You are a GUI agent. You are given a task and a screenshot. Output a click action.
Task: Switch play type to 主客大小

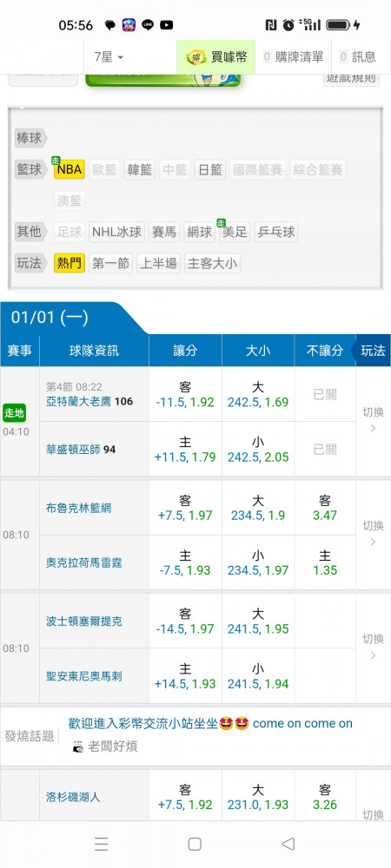click(213, 263)
